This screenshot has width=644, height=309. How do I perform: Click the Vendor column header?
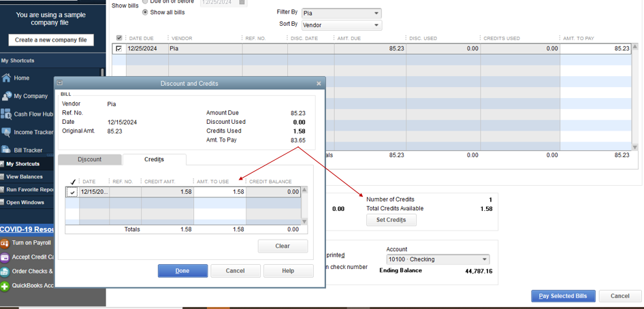pos(182,38)
